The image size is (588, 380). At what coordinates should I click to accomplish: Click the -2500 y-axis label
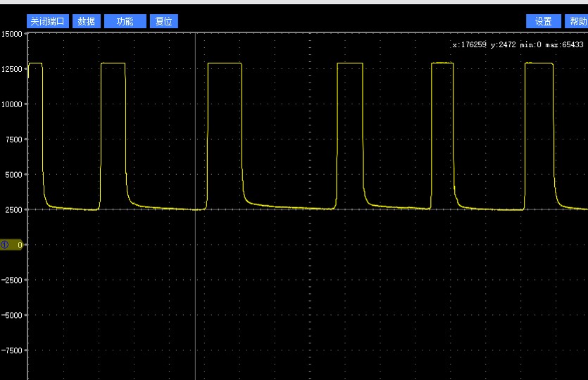pyautogui.click(x=12, y=280)
